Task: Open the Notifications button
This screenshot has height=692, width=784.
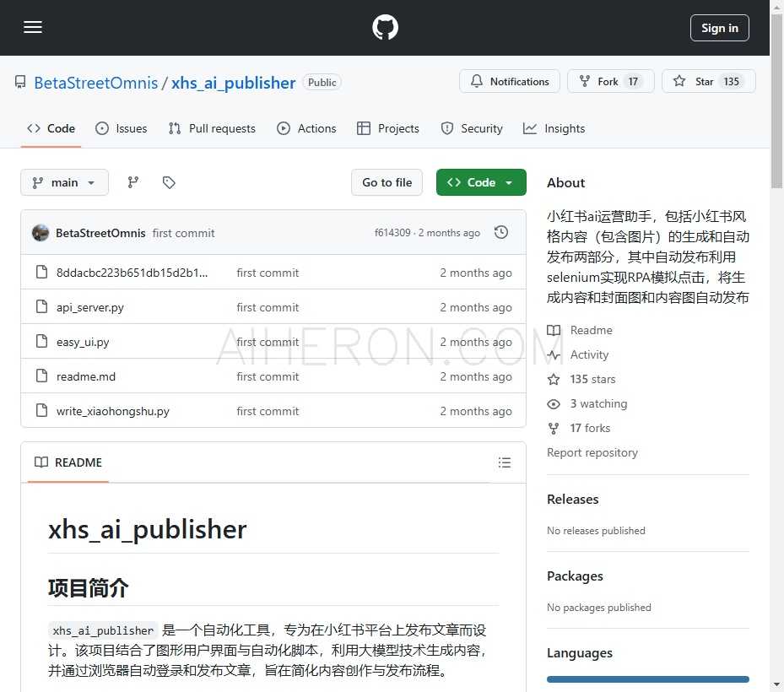Action: click(x=510, y=81)
